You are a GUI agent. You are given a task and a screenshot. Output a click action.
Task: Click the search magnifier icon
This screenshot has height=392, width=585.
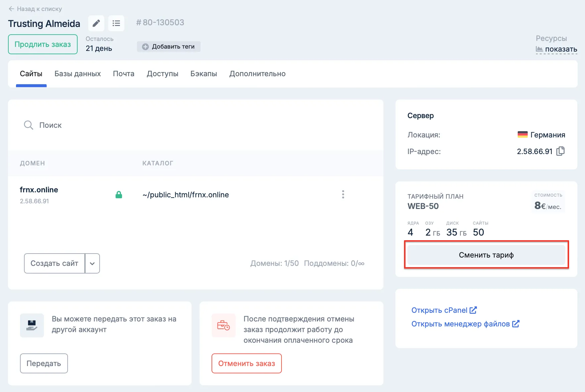pyautogui.click(x=29, y=125)
